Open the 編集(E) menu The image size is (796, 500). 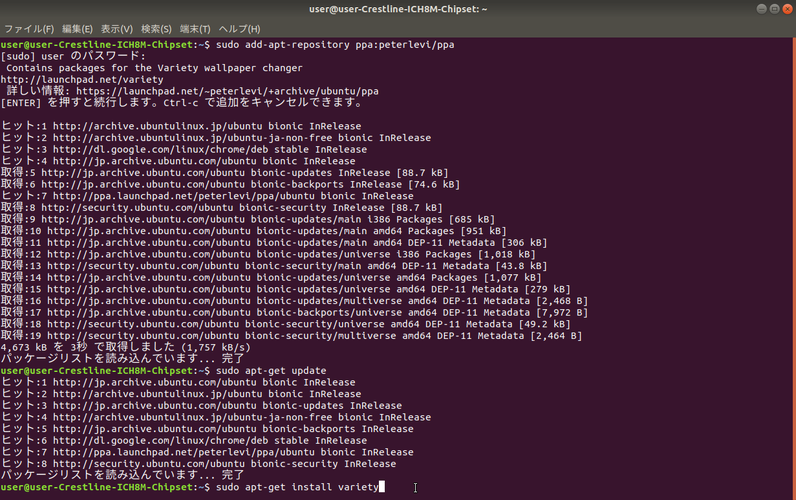pos(77,29)
